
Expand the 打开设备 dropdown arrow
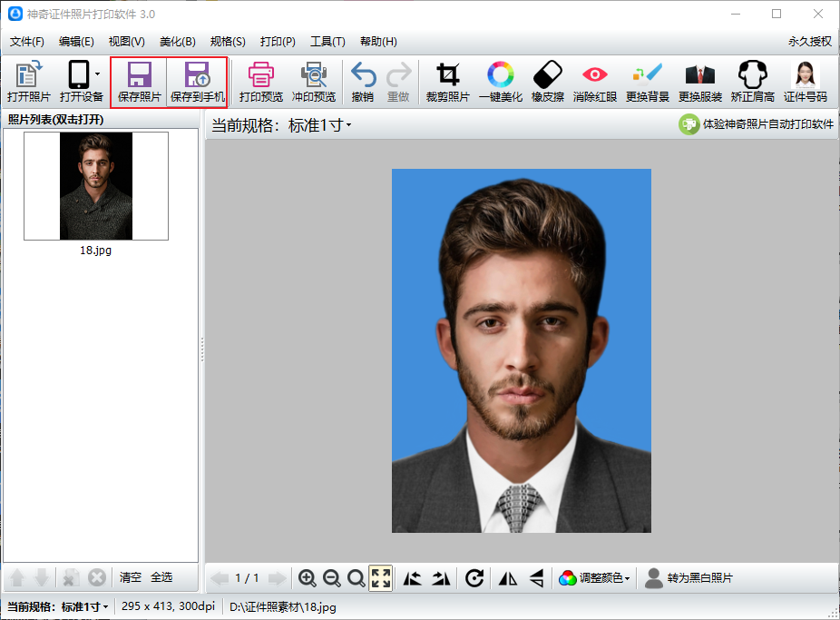(97, 74)
